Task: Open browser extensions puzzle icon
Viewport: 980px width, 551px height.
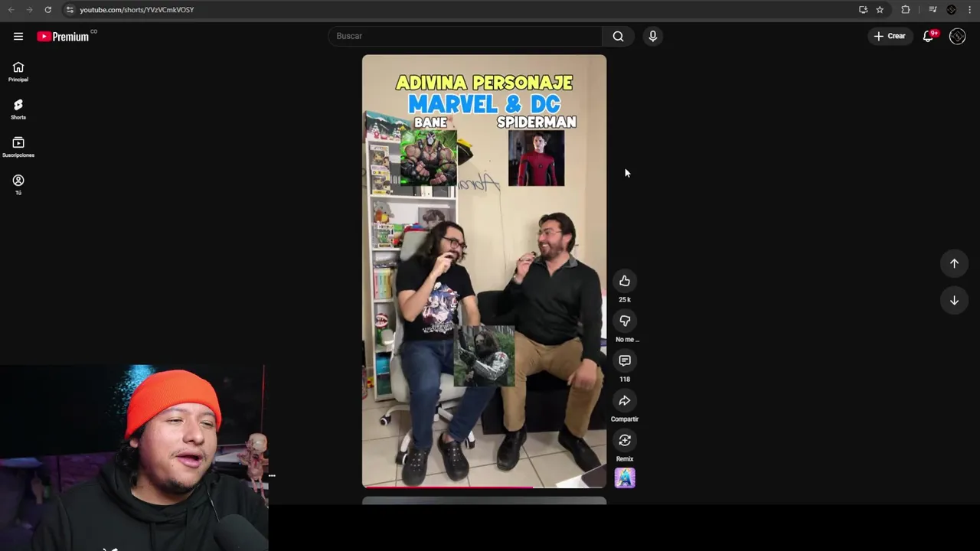Action: (906, 9)
